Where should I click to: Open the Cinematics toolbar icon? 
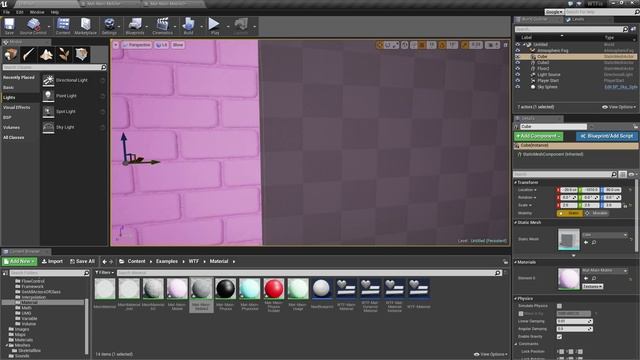[162, 26]
